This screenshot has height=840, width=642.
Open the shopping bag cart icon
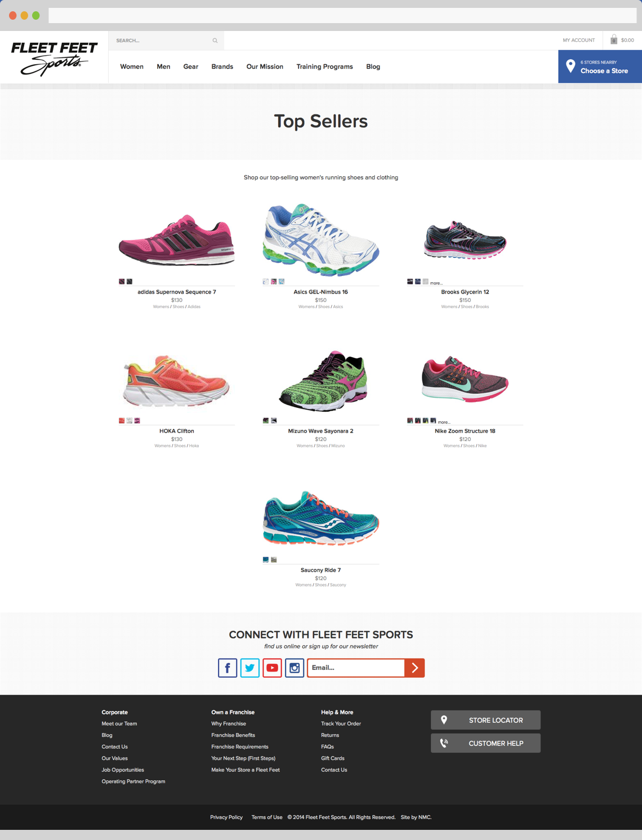614,39
